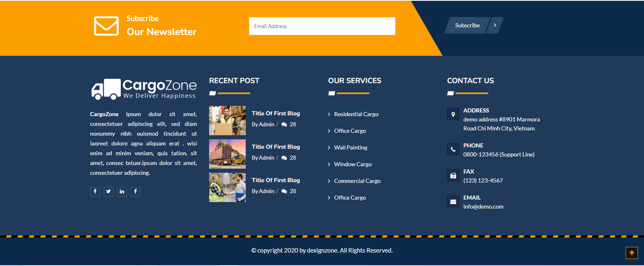Open the Residential Cargo service link

coord(356,114)
